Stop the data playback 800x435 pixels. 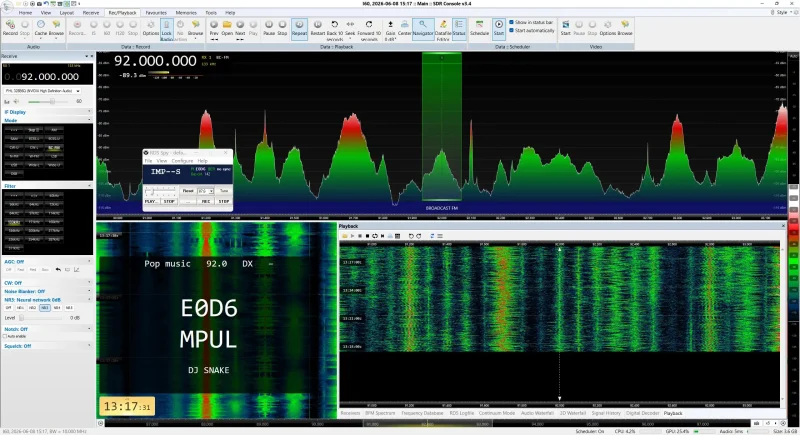[282, 28]
